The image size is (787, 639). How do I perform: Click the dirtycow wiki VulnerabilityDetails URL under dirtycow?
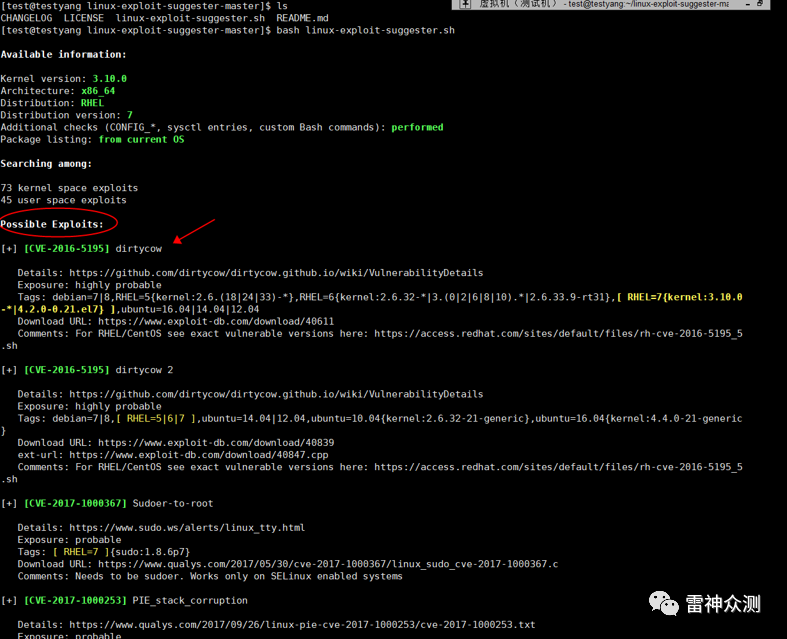(x=276, y=273)
